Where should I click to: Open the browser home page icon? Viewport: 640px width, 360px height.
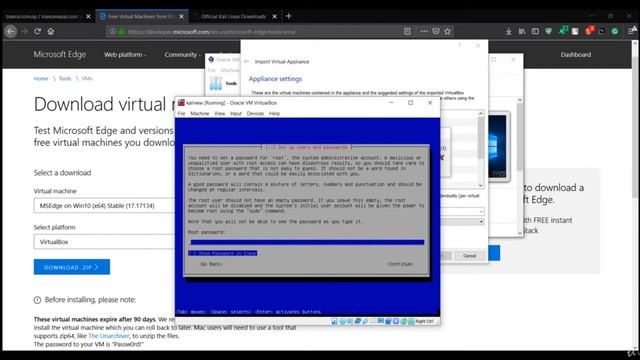point(51,31)
